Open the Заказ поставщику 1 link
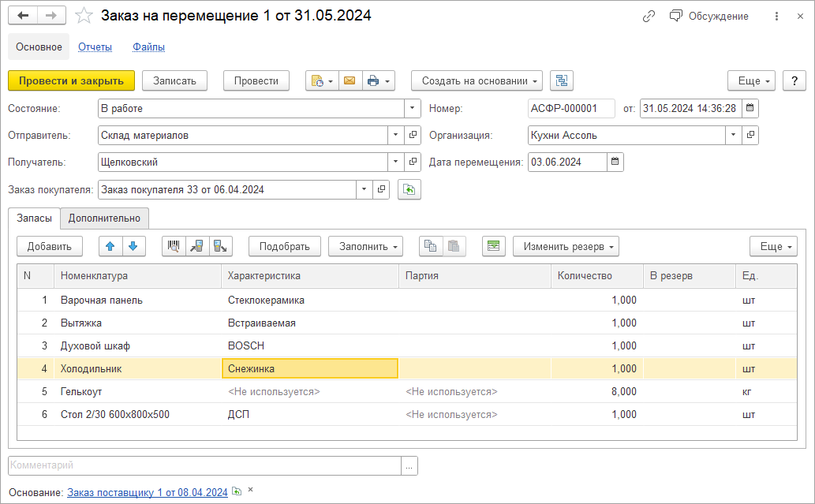This screenshot has width=815, height=504. click(147, 492)
